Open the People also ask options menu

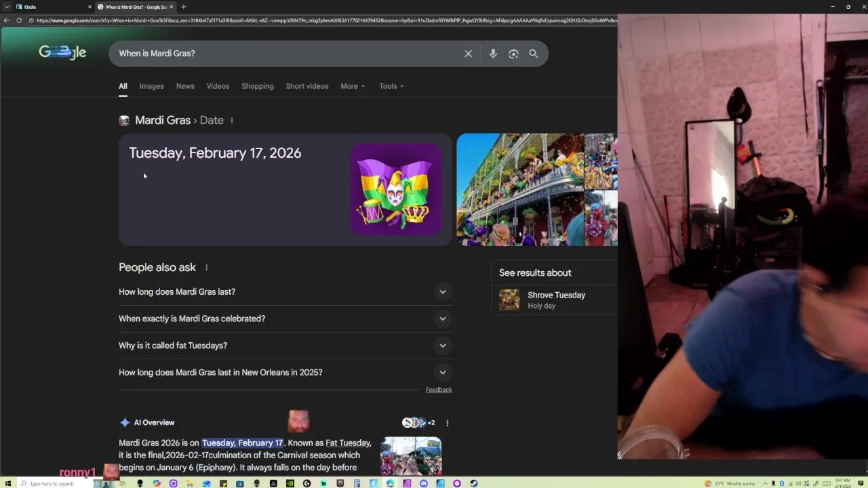pos(206,268)
